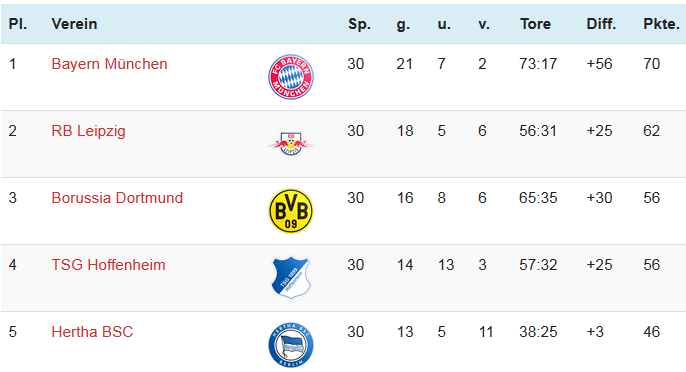The image size is (686, 372).
Task: Open the Hertha BSC team link
Action: click(x=92, y=332)
